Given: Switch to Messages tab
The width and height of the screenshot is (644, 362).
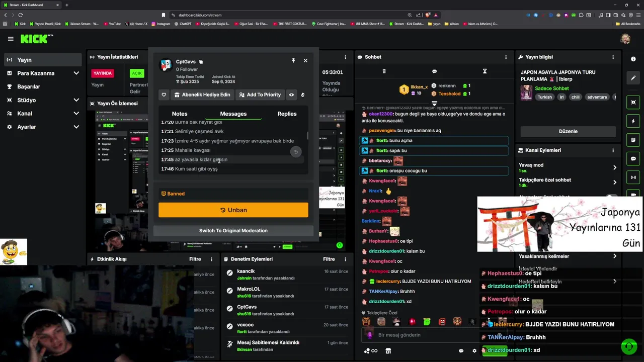Looking at the screenshot, I should point(233,114).
